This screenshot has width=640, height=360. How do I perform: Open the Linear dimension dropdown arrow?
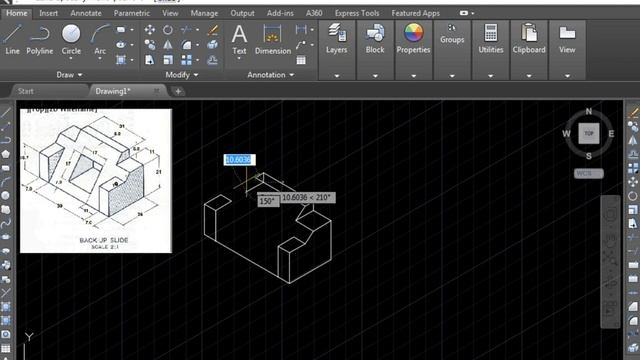tap(312, 30)
